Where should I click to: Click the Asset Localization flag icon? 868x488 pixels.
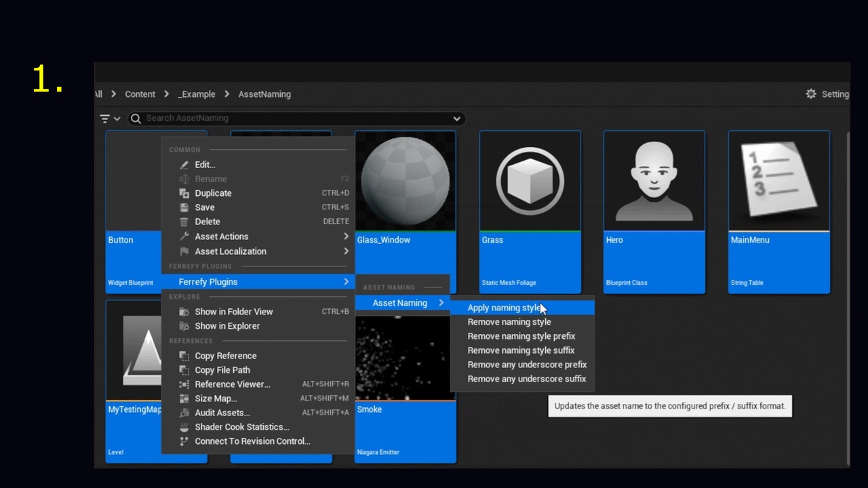point(184,251)
